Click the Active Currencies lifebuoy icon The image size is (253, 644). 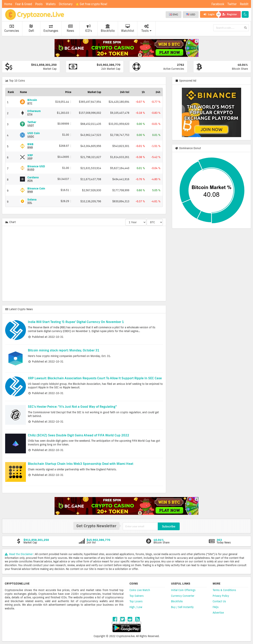tap(136, 67)
